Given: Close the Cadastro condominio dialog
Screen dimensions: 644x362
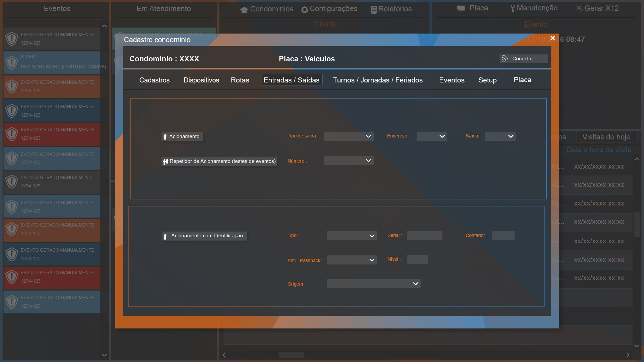Looking at the screenshot, I should pyautogui.click(x=553, y=38).
